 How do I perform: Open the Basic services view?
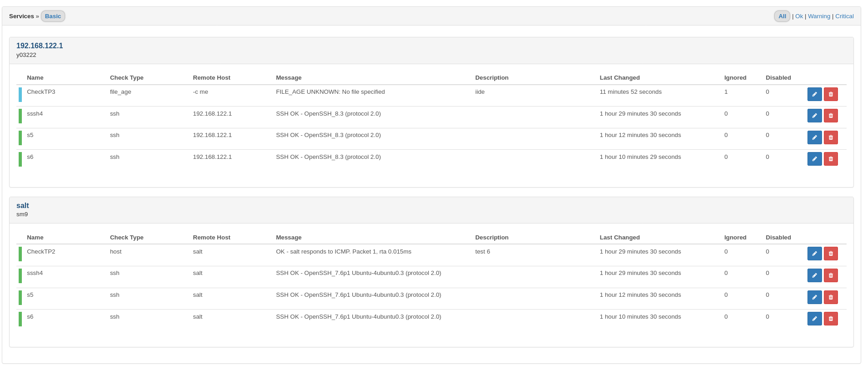53,16
